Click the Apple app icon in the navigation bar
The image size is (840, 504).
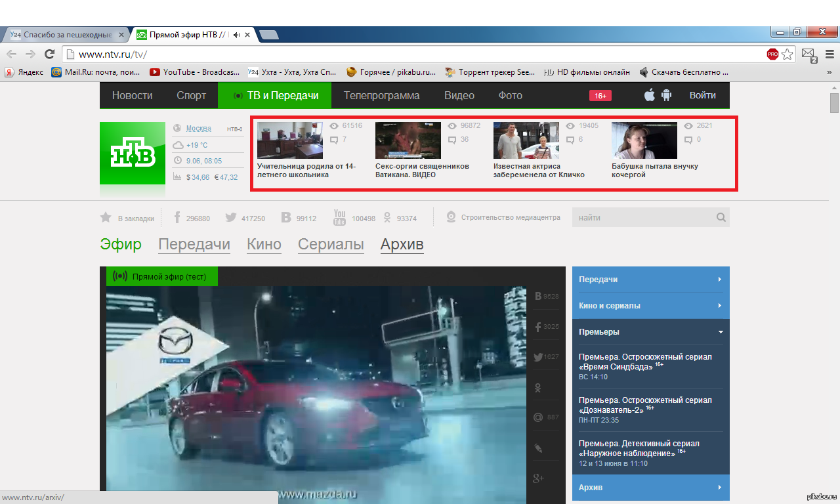[649, 95]
